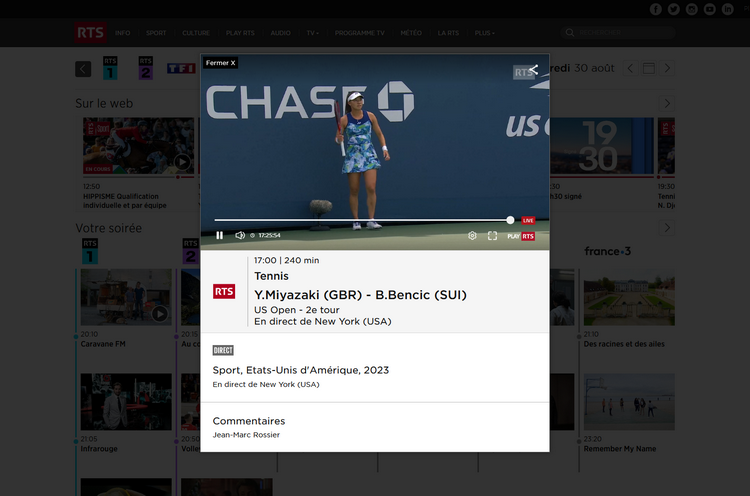Click the Rechercher search field
The width and height of the screenshot is (750, 496).
(x=618, y=33)
